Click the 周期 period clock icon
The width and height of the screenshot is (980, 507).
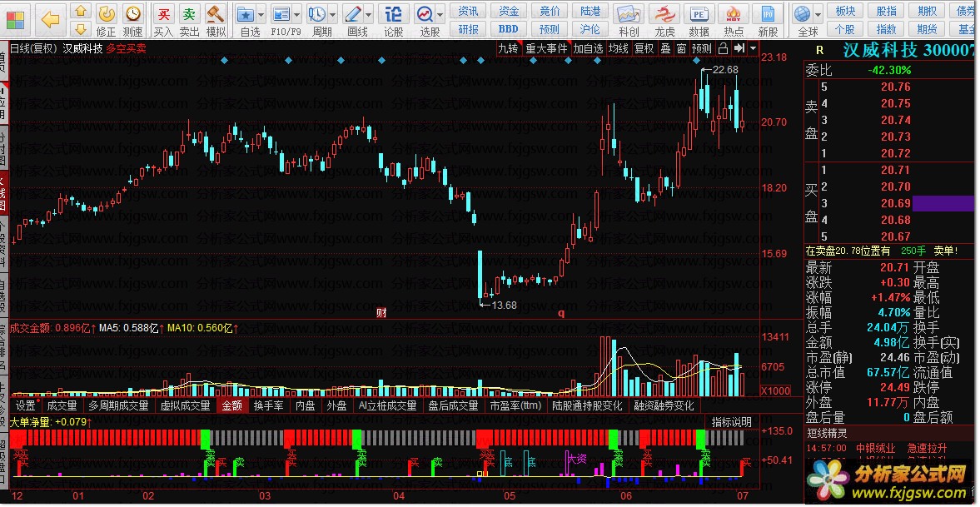317,14
